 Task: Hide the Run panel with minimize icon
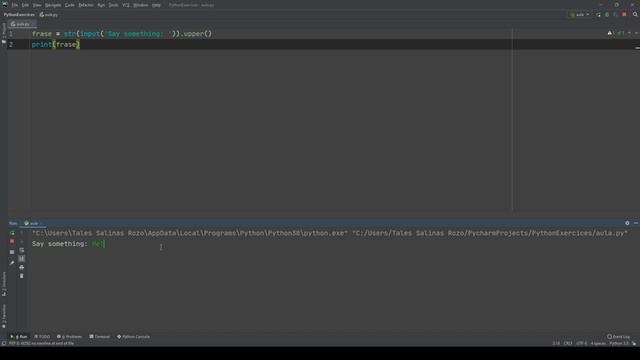[636, 223]
